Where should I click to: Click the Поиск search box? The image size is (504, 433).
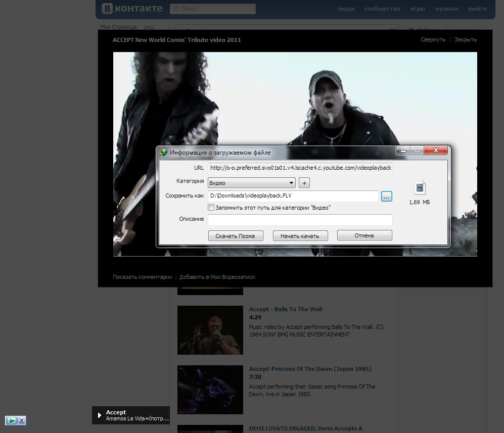(213, 9)
